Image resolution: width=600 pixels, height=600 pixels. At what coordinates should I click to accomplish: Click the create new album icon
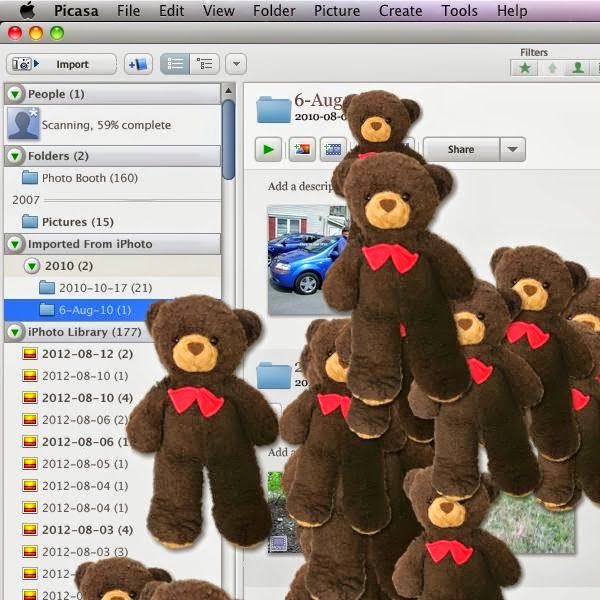[x=138, y=64]
